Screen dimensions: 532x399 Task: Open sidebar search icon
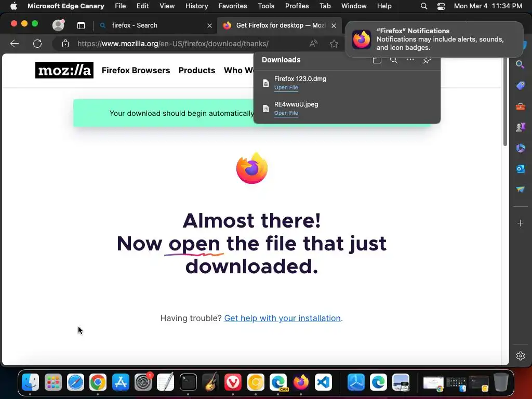520,64
